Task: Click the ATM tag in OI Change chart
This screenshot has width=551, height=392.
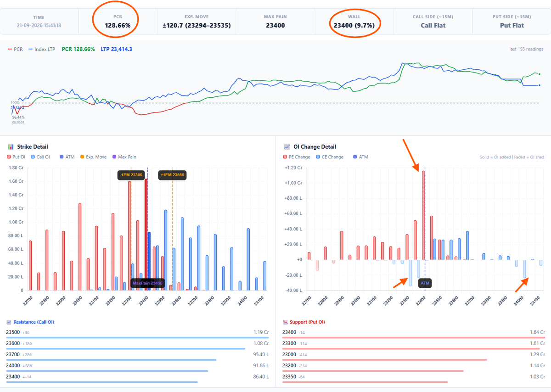Action: [x=425, y=283]
